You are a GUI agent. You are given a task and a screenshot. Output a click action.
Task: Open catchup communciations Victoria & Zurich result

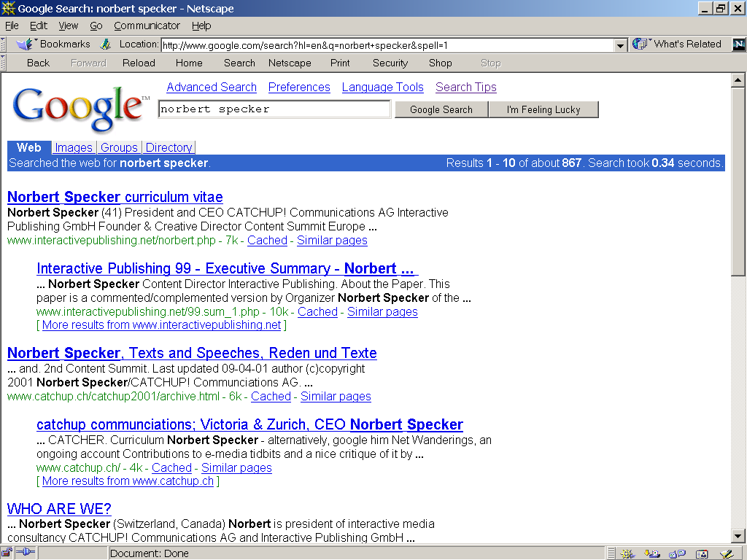point(250,424)
